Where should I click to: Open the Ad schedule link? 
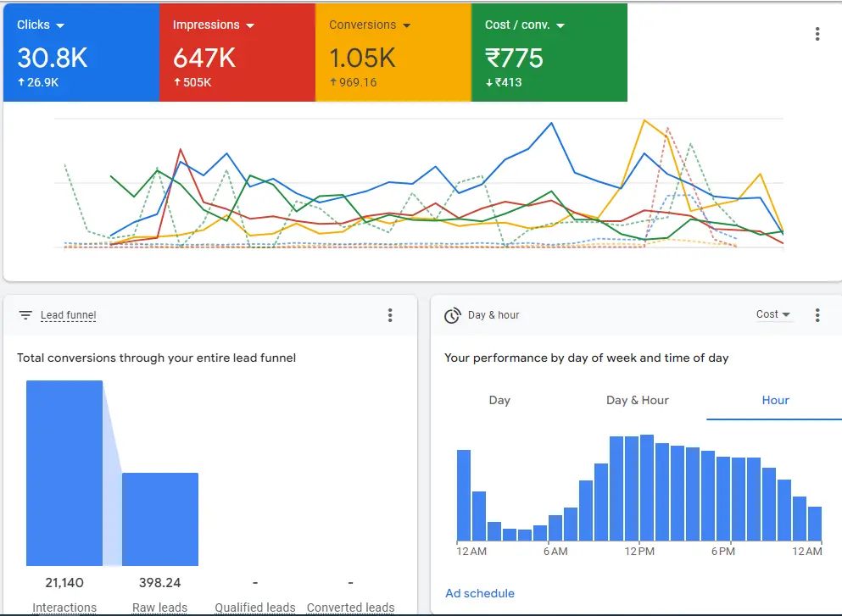click(480, 592)
